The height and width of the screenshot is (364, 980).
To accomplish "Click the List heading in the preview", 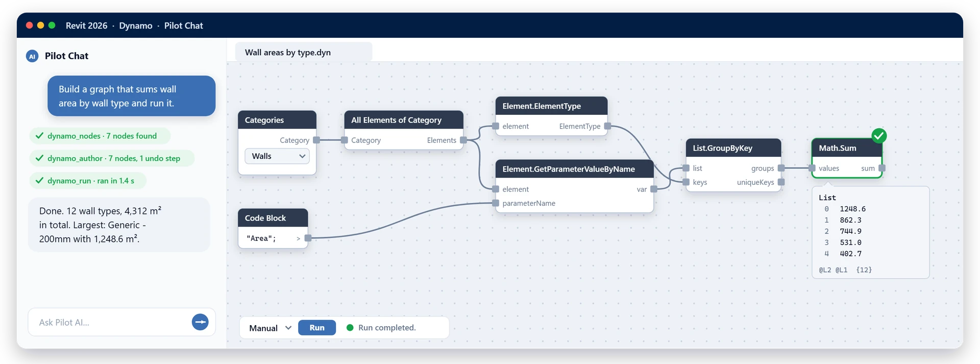I will 827,198.
